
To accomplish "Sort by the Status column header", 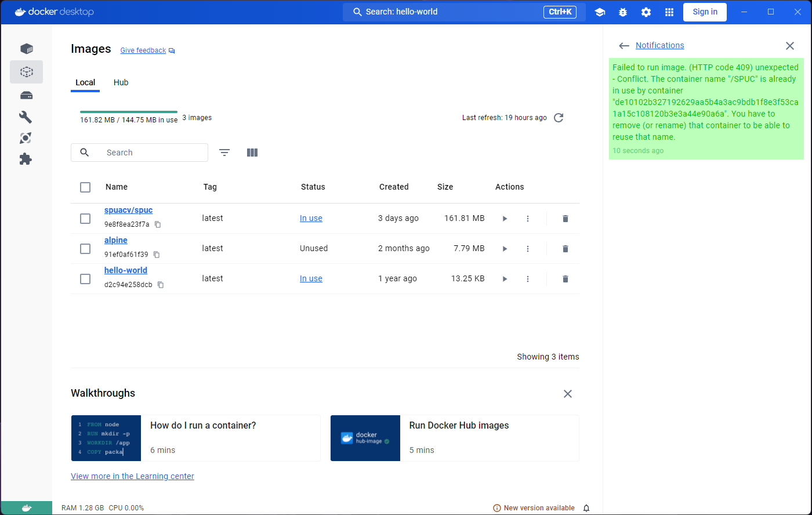I will coord(313,187).
